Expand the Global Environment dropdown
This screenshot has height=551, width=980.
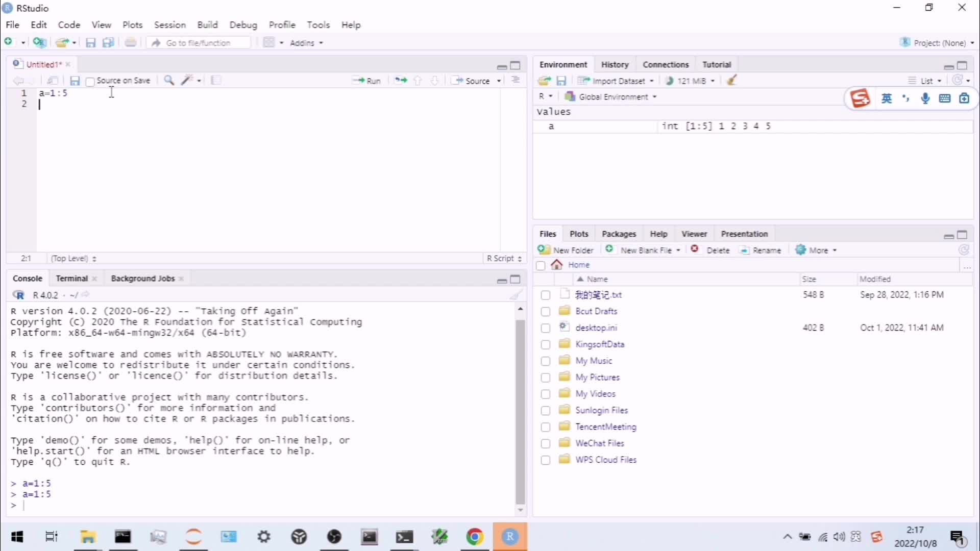(x=611, y=96)
